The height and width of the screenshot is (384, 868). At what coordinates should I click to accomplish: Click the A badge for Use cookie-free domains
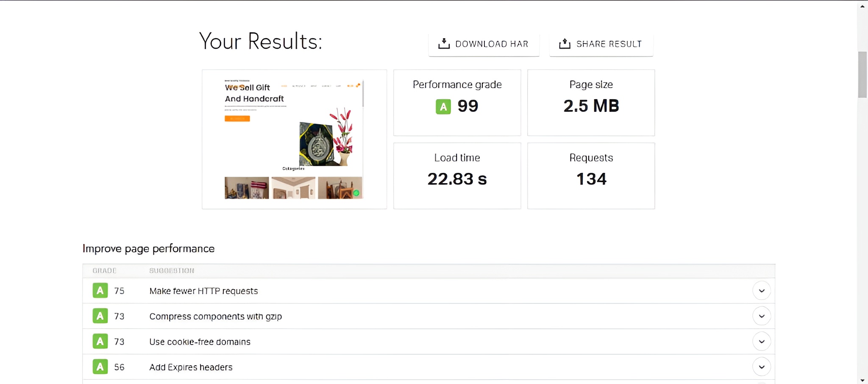click(x=100, y=341)
